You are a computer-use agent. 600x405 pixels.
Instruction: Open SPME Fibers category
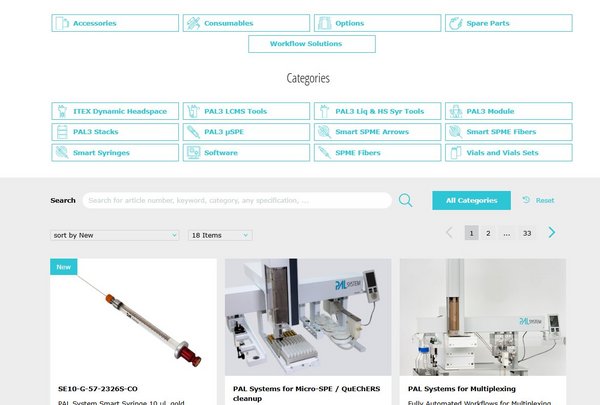point(377,152)
